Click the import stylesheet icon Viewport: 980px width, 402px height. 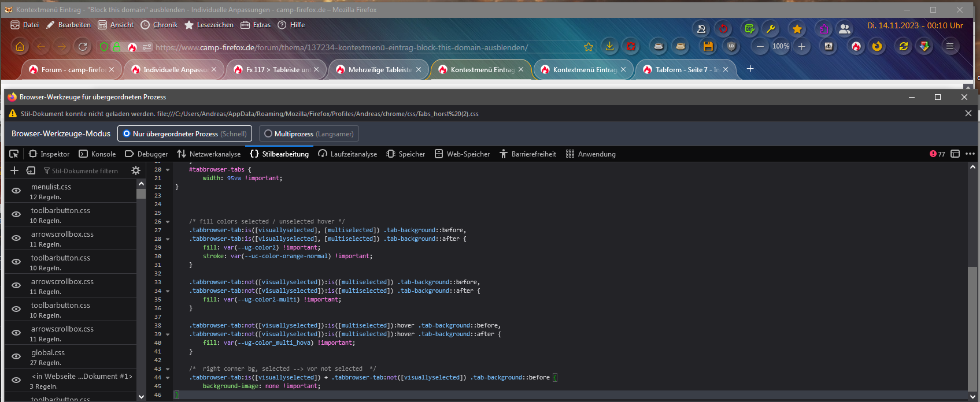(31, 170)
